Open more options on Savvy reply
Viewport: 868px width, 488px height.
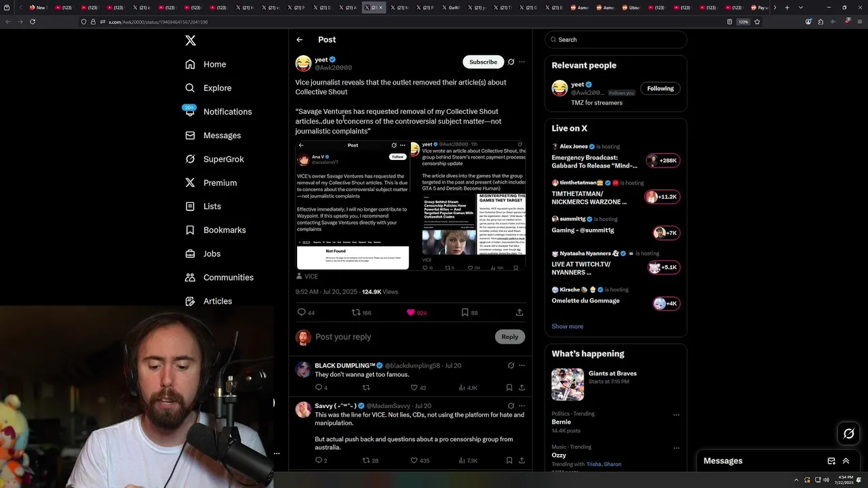[x=521, y=405]
